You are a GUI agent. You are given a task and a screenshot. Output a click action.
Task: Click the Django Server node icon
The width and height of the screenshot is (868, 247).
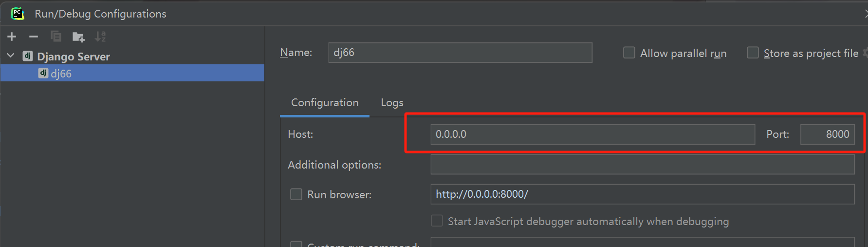pos(28,57)
